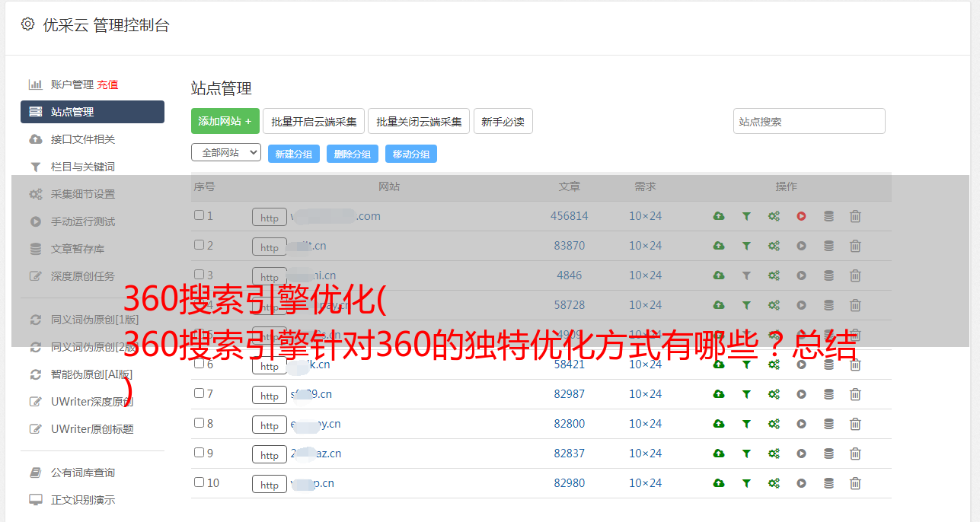The image size is (980, 522).
Task: Click the green 添加网站 + button
Action: pyautogui.click(x=225, y=121)
